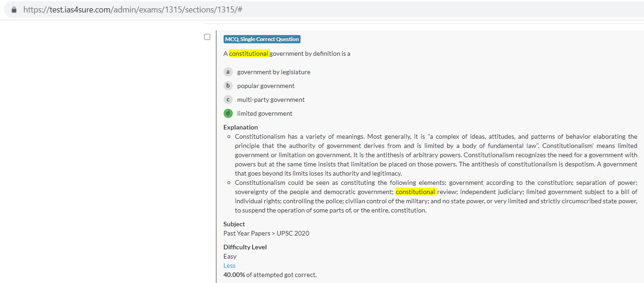Click the 'government by legislature' answer text
Screen dimensions: 644x283
click(273, 72)
